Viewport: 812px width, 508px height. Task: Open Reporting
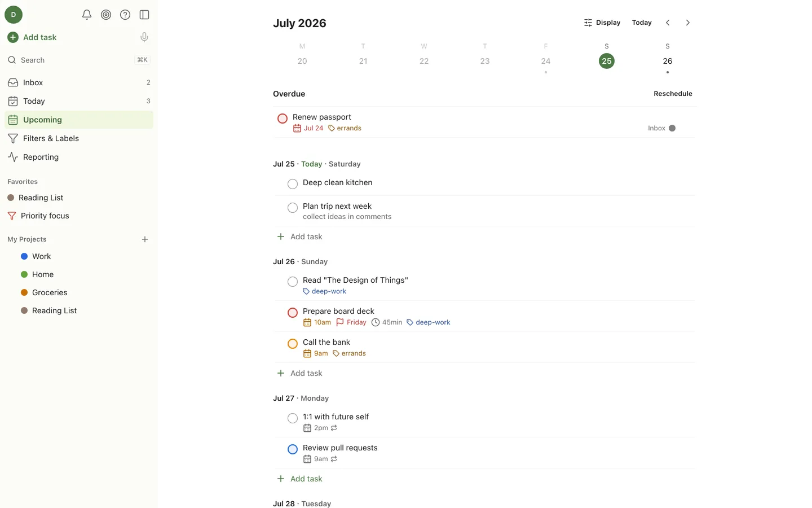79,157
